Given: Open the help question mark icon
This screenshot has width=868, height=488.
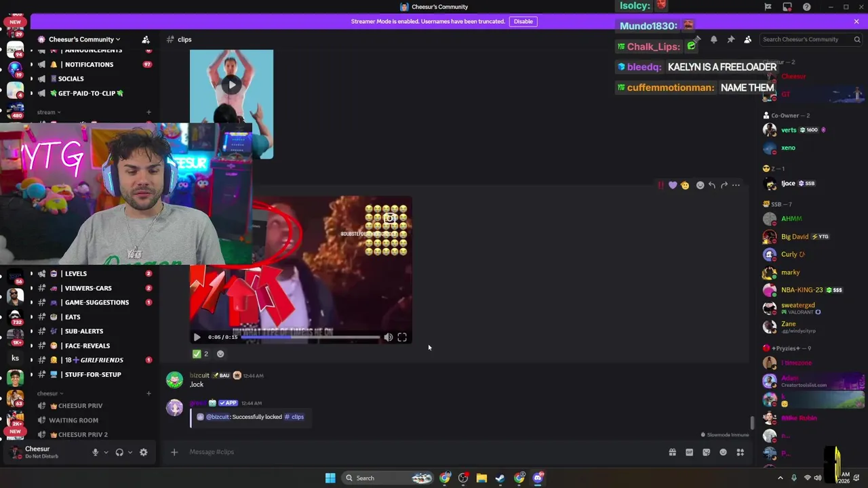Looking at the screenshot, I should (806, 7).
